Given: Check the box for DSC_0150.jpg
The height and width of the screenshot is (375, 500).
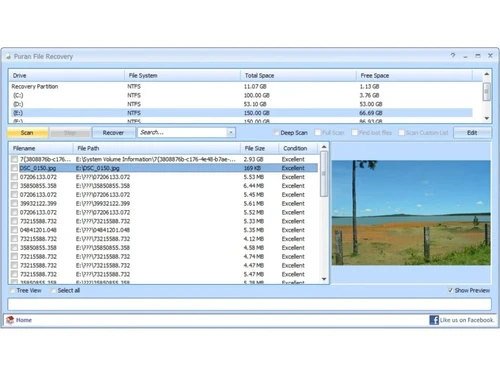Looking at the screenshot, I should (14, 168).
